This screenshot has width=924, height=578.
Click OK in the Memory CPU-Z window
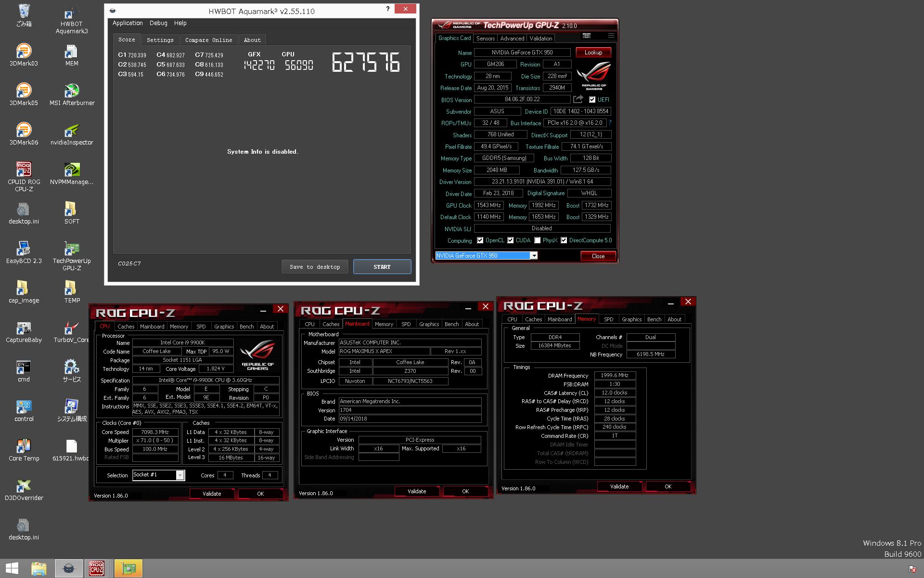(668, 486)
